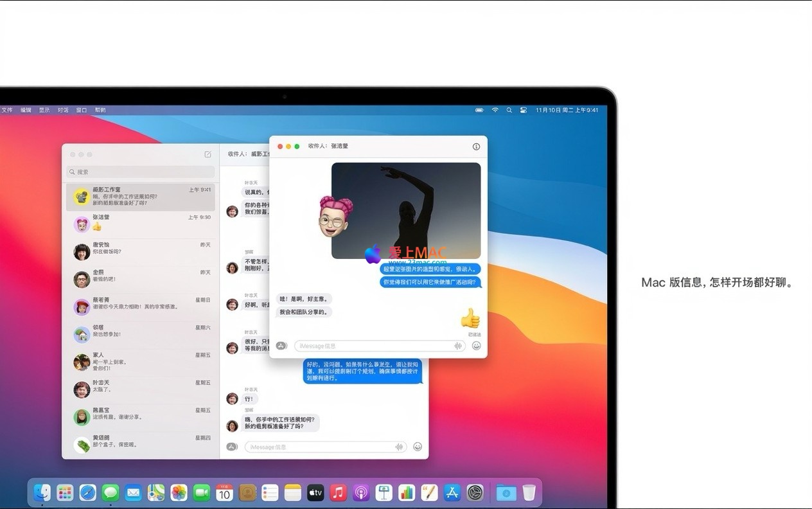The width and height of the screenshot is (812, 509).
Task: Open Safari from the Dock
Action: [x=87, y=493]
